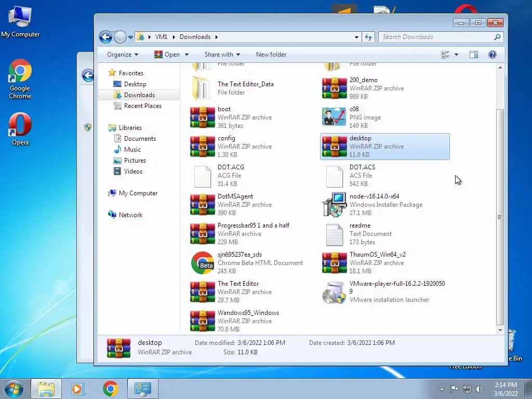Click the file list scroll up arrow

click(x=500, y=68)
